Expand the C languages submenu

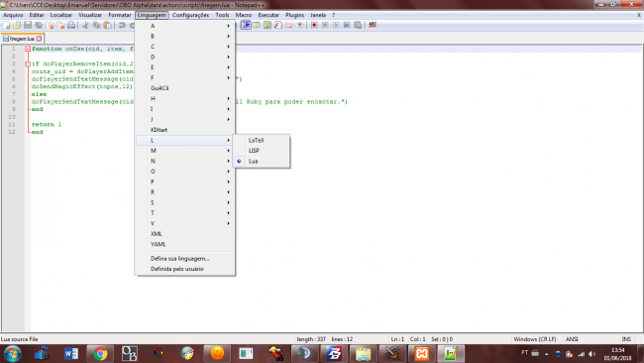click(185, 47)
